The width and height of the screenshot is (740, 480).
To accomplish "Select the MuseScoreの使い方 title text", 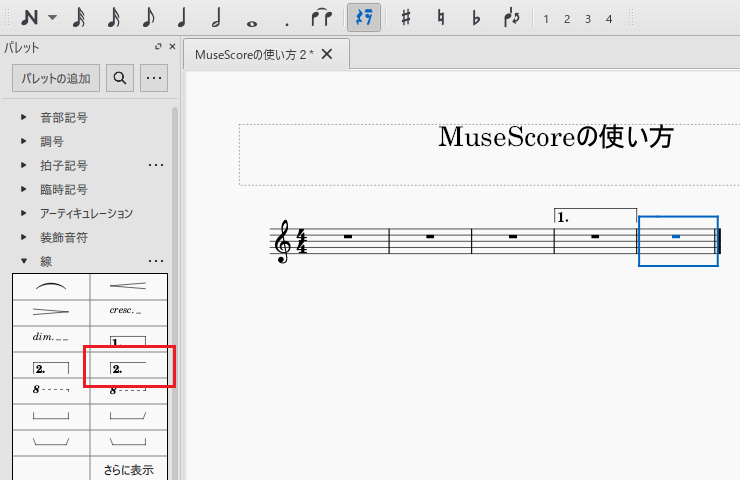I will coord(555,137).
